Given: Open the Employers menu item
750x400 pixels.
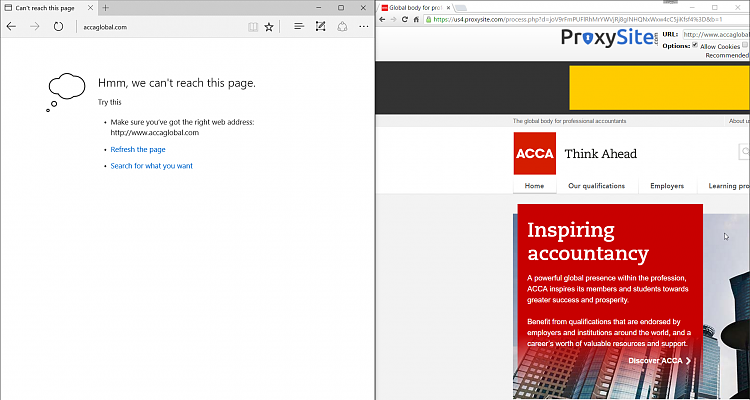Looking at the screenshot, I should point(667,186).
